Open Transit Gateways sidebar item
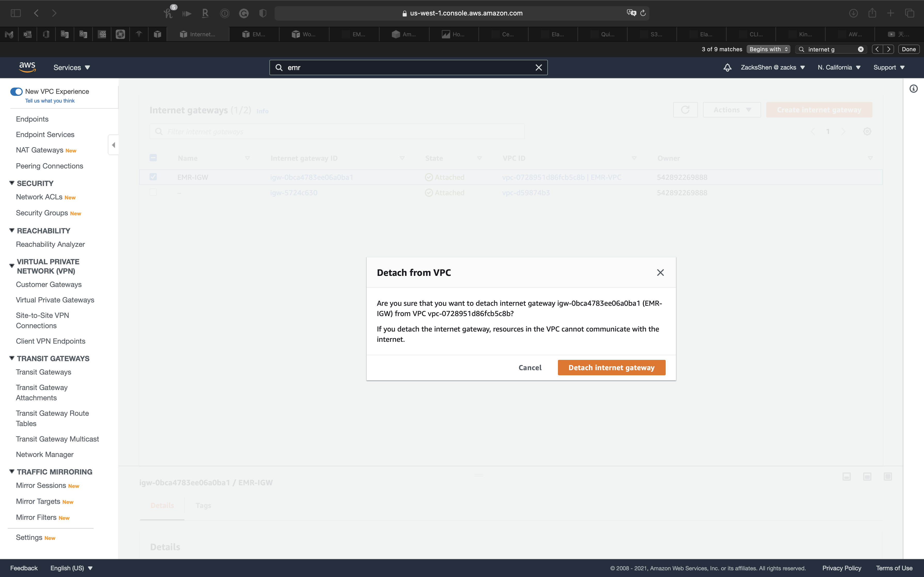The width and height of the screenshot is (924, 577). (x=44, y=372)
